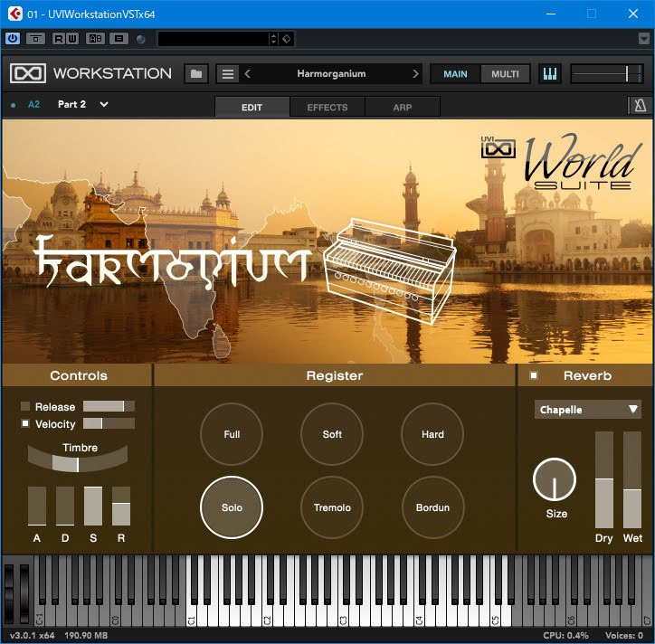
Task: Click the Dry level slider
Action: [604, 480]
